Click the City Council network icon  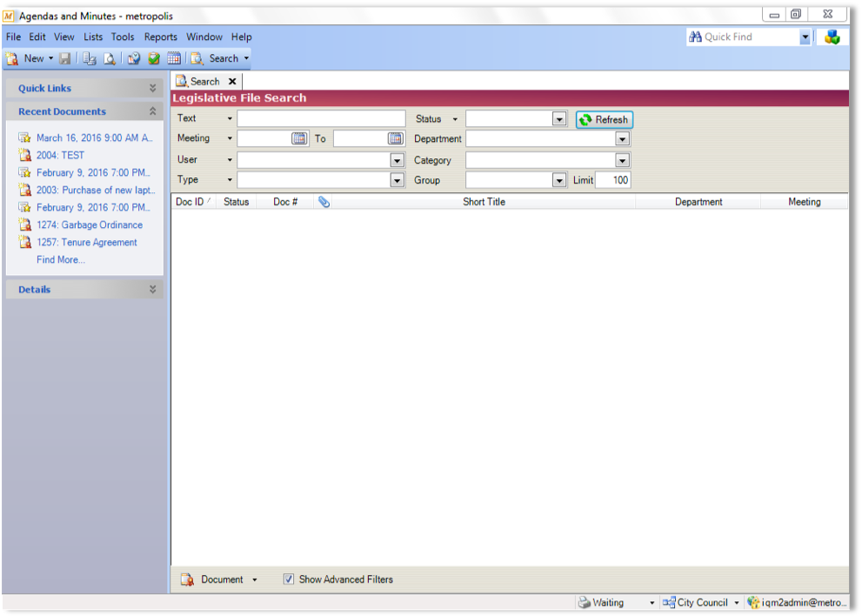click(x=669, y=602)
